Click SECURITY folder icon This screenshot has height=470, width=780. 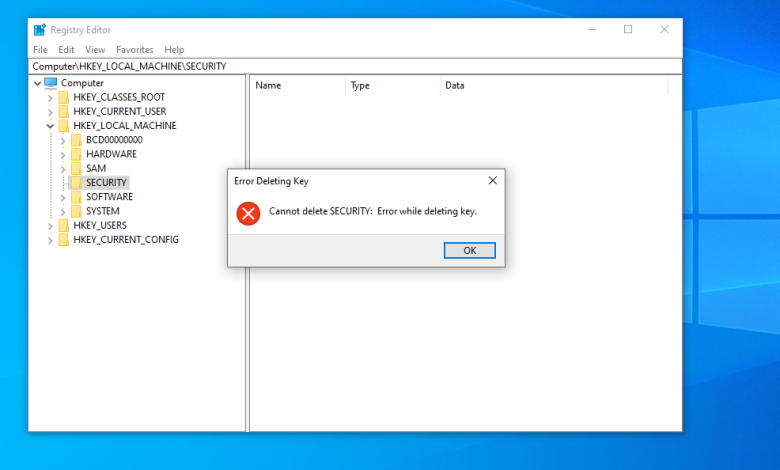[x=76, y=183]
